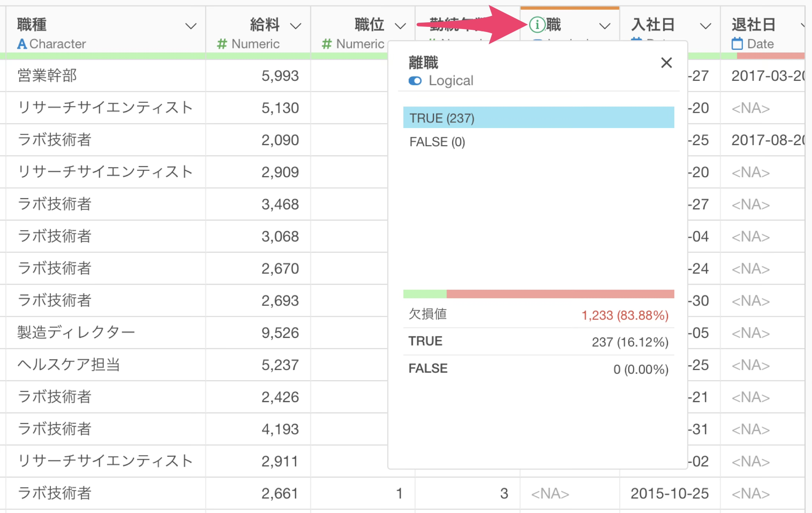Open the 職位 column dropdown menu
The width and height of the screenshot is (812, 513).
click(400, 26)
